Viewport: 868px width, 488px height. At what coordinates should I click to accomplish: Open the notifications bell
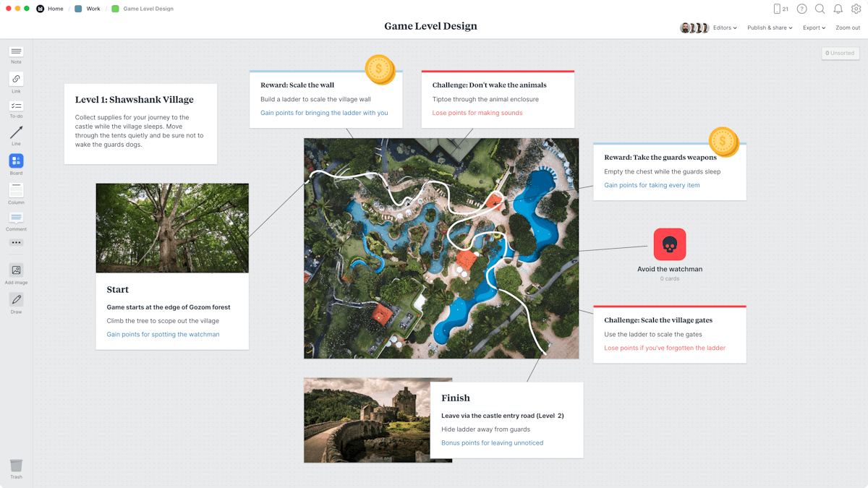(838, 9)
